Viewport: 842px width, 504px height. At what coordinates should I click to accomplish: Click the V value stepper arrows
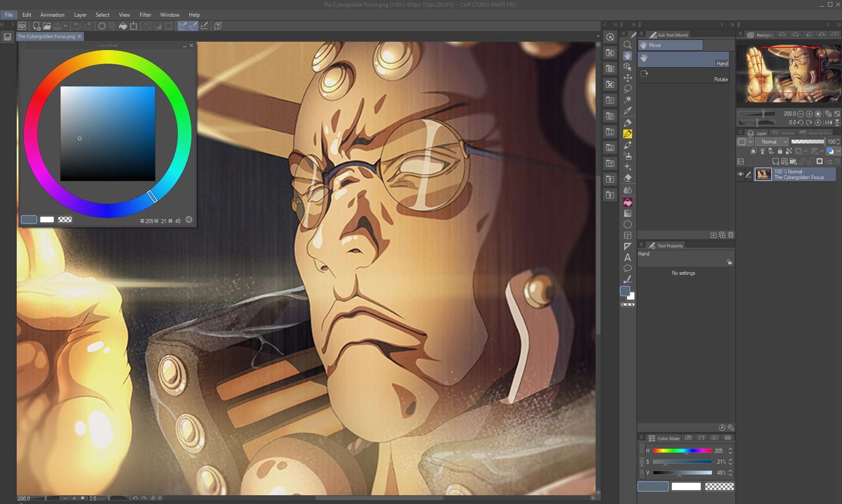(x=730, y=473)
